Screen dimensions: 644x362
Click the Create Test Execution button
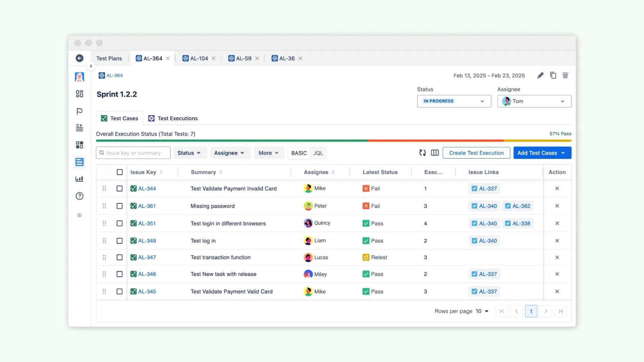point(476,153)
